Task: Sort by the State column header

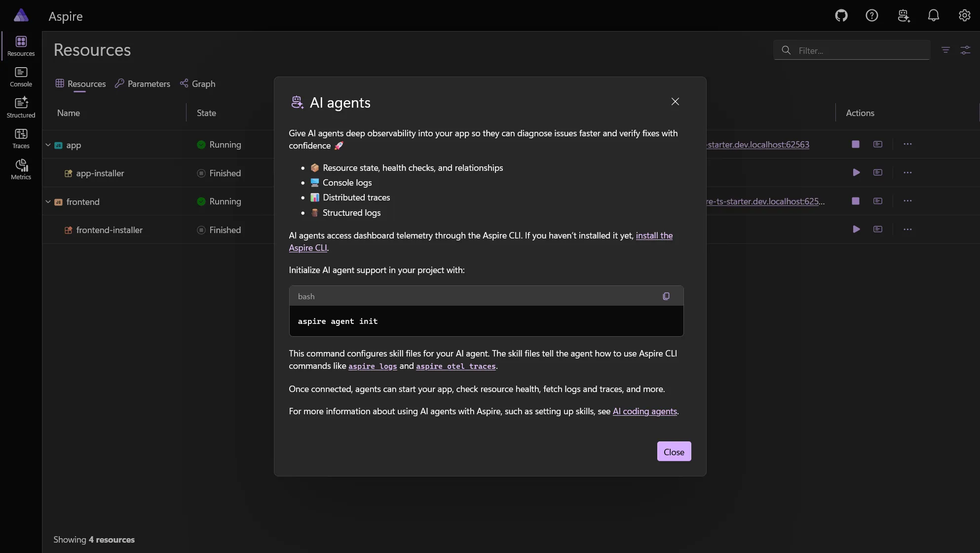Action: click(x=206, y=113)
